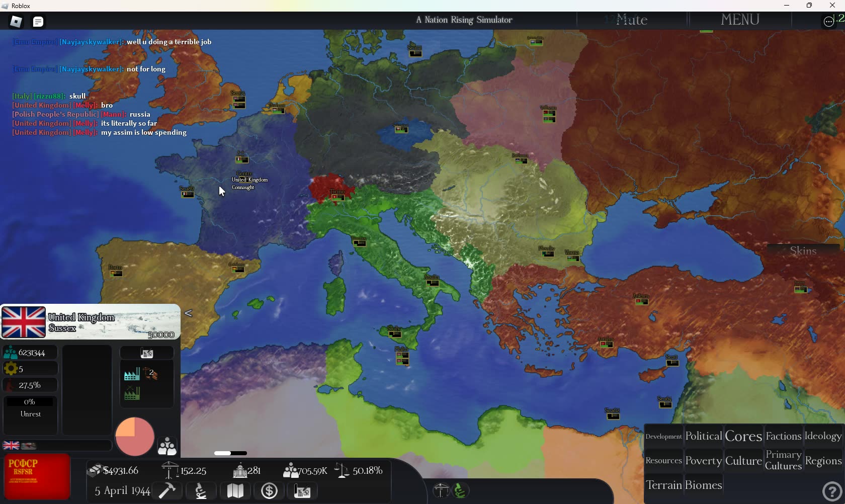This screenshot has width=845, height=504.
Task: Collapse the United Kingdom Sussex panel
Action: click(x=188, y=313)
